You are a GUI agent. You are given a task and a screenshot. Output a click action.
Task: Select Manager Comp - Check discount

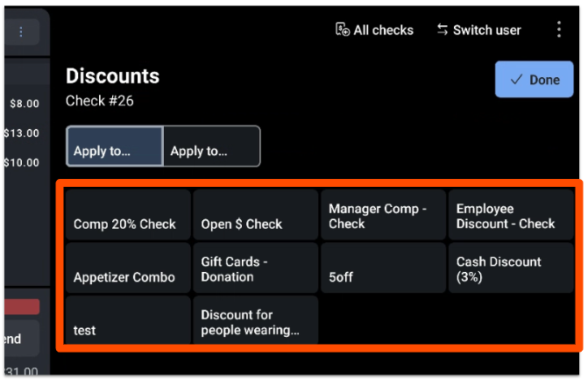click(x=383, y=215)
